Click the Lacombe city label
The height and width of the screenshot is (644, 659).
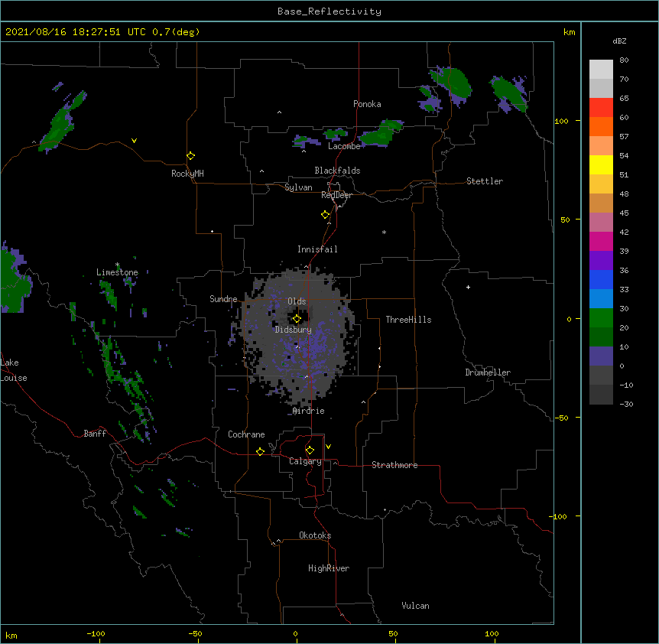point(344,146)
